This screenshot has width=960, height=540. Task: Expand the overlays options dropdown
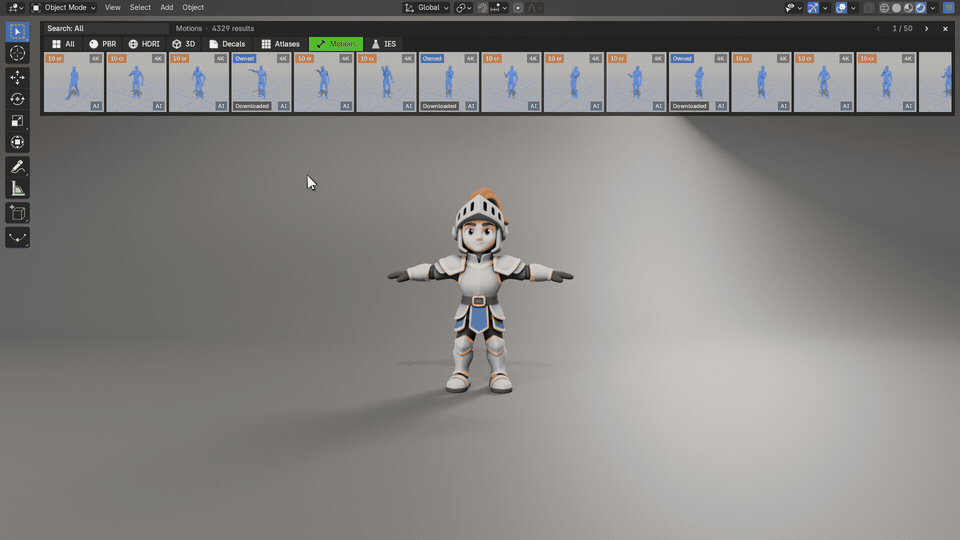click(853, 7)
